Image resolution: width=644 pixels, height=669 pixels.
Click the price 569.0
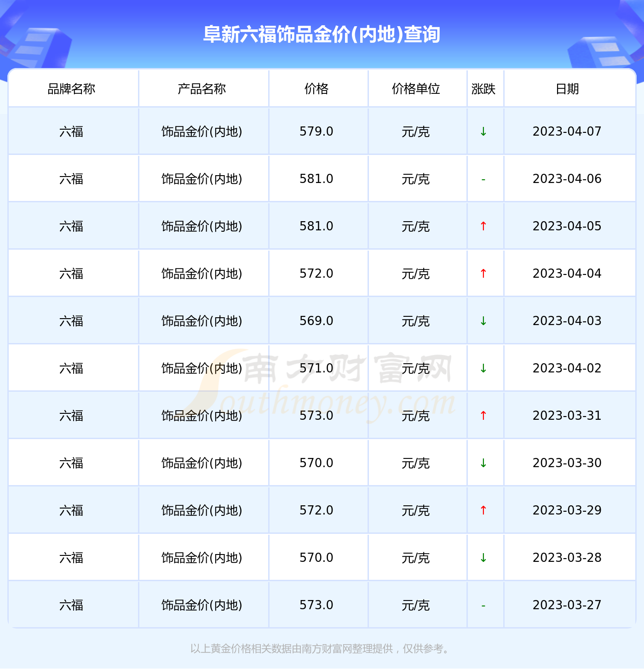pyautogui.click(x=316, y=321)
